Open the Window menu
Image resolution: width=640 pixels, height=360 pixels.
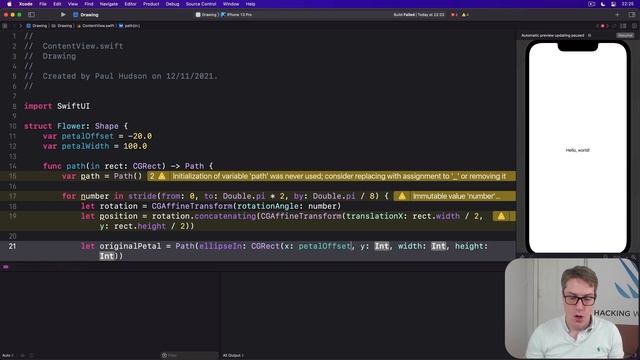[231, 4]
